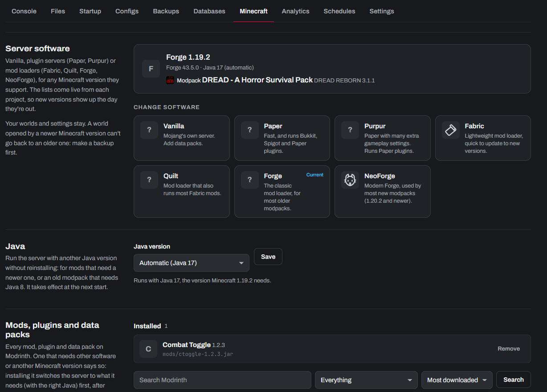Click the Paper question mark icon
Image resolution: width=547 pixels, height=392 pixels.
coord(250,130)
